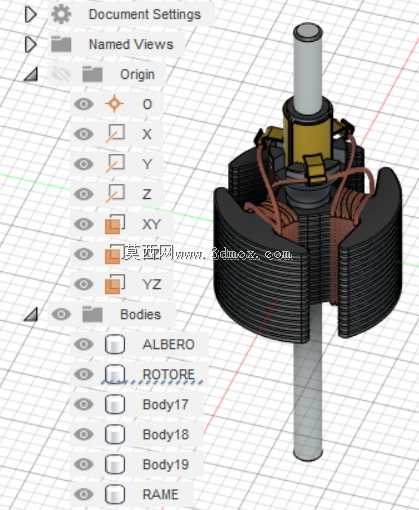
Task: Select the Body17 label
Action: 166,405
